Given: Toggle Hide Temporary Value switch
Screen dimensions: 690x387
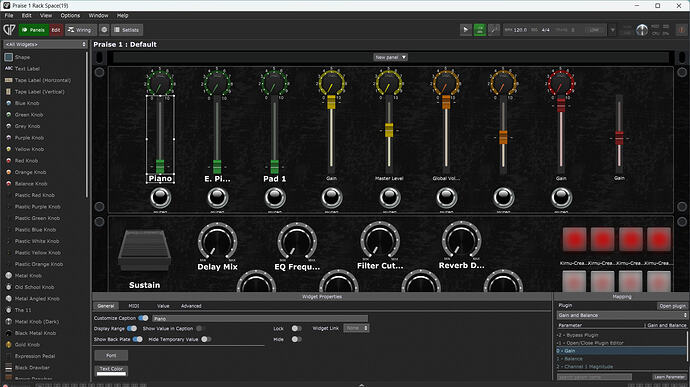Looking at the screenshot, I should tap(206, 339).
